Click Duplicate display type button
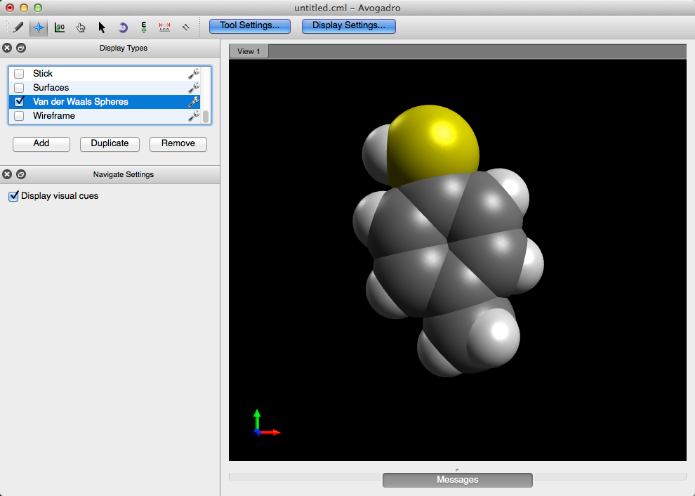The width and height of the screenshot is (695, 496). (109, 143)
